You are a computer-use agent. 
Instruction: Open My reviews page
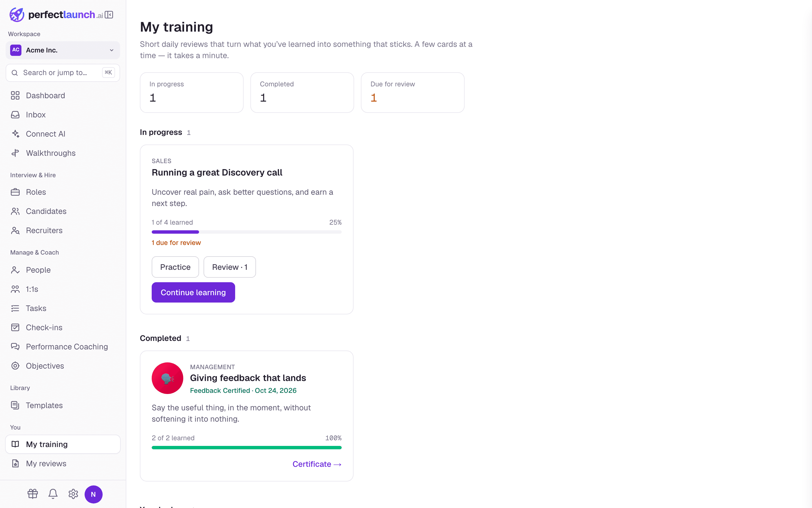pos(63,463)
